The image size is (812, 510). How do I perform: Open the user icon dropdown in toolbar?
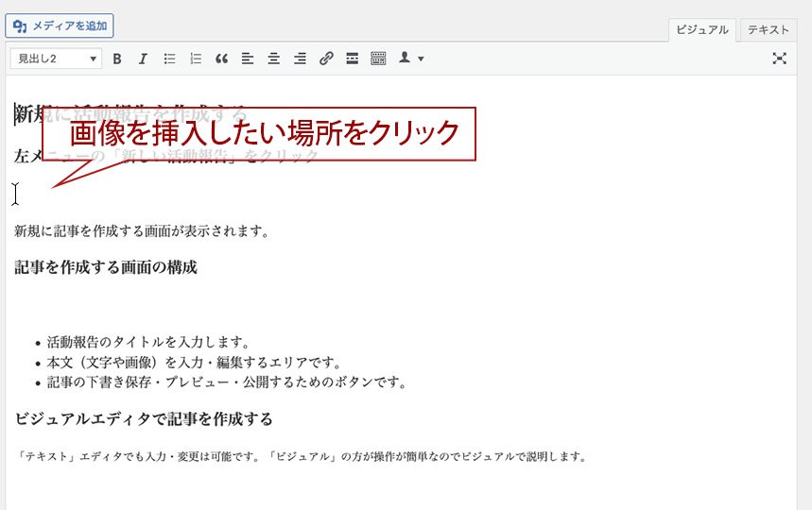410,59
